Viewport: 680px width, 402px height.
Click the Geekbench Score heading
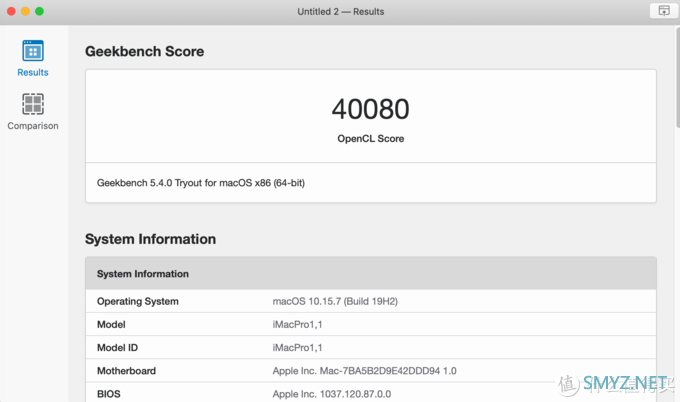(144, 51)
